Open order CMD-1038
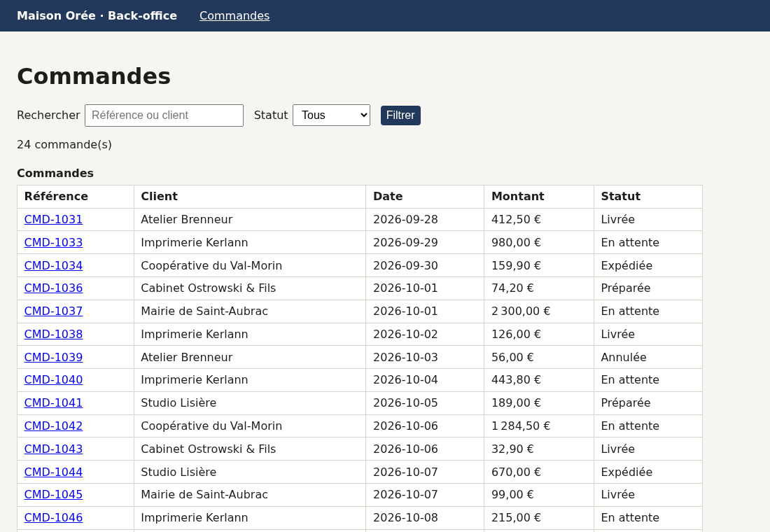Screen dimensions: 770x532 click(x=53, y=335)
